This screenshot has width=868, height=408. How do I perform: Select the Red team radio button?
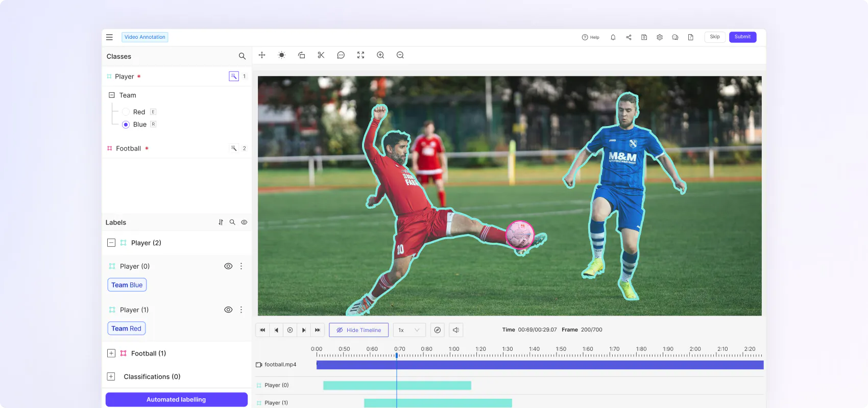coord(126,112)
